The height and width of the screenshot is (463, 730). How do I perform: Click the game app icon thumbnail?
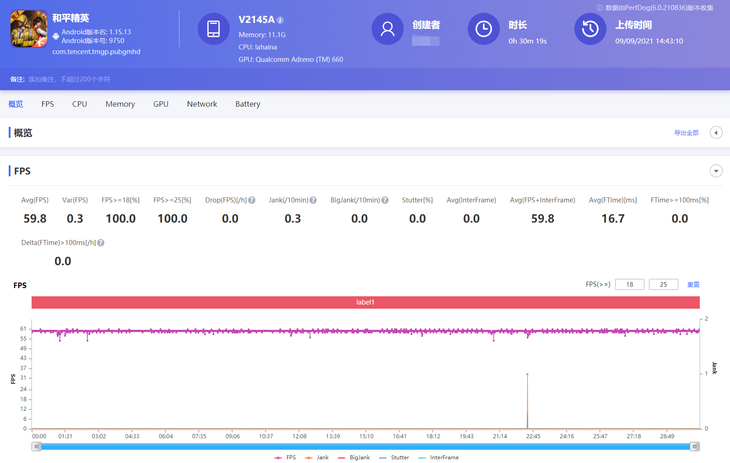click(28, 30)
